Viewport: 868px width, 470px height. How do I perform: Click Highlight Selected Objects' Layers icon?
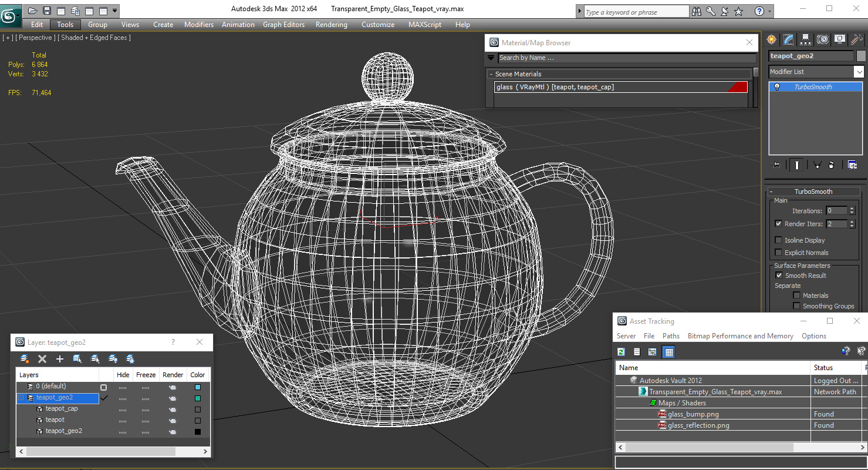95,358
